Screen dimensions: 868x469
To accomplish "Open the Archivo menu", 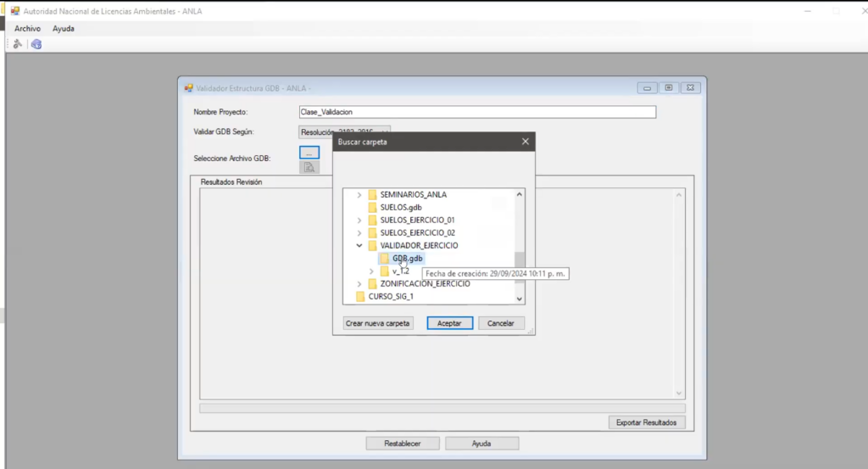I will click(27, 28).
